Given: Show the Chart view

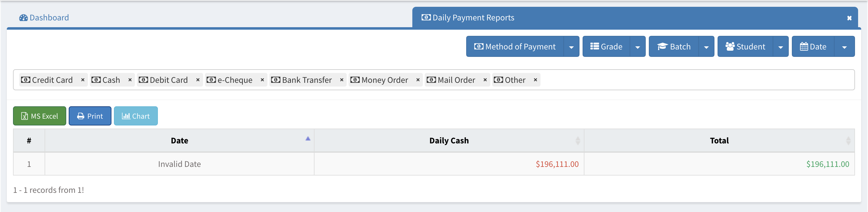Looking at the screenshot, I should [136, 116].
